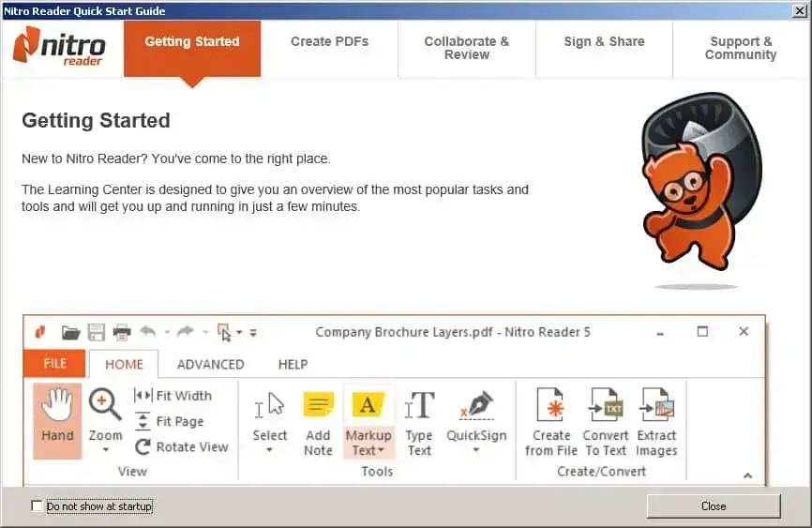812x528 pixels.
Task: Click the ribbon's Tools group label
Action: [x=377, y=471]
